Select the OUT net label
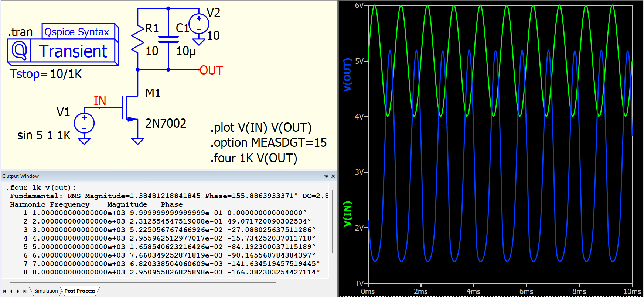Viewport: 644px width, 297px height. pyautogui.click(x=211, y=70)
